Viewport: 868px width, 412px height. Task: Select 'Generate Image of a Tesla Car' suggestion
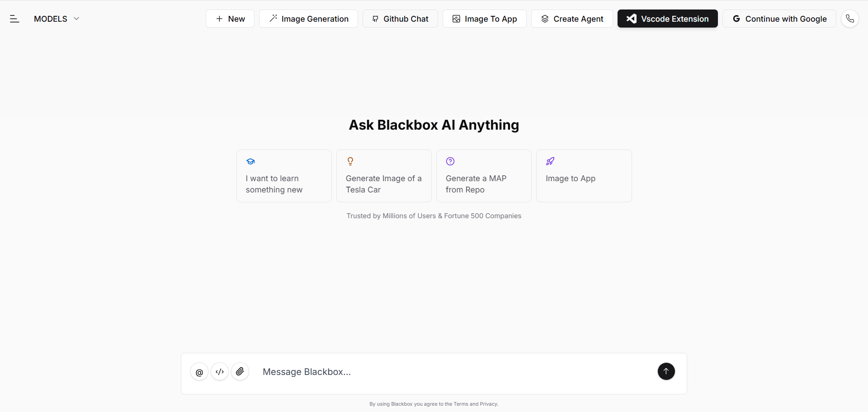click(384, 176)
